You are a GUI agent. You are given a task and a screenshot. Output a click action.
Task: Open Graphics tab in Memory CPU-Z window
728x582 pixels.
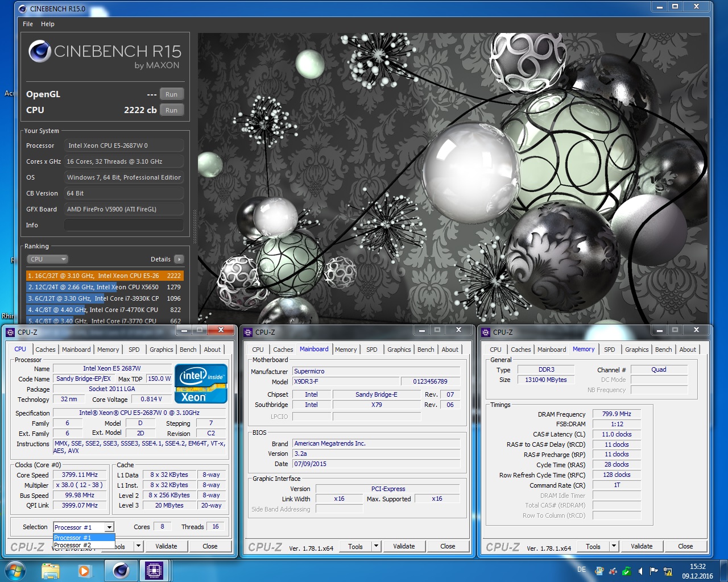click(x=637, y=350)
